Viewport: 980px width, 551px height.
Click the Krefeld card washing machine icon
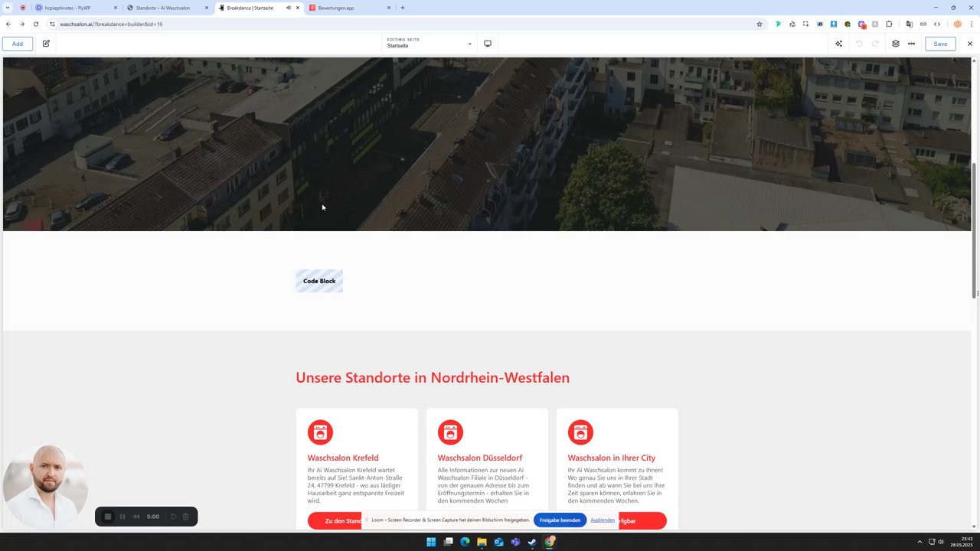[x=320, y=432]
